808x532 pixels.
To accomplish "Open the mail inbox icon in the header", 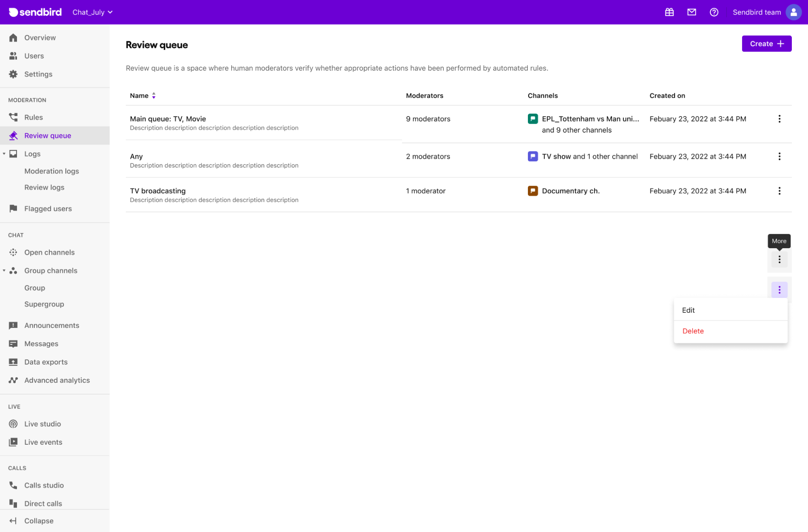I will (x=692, y=12).
